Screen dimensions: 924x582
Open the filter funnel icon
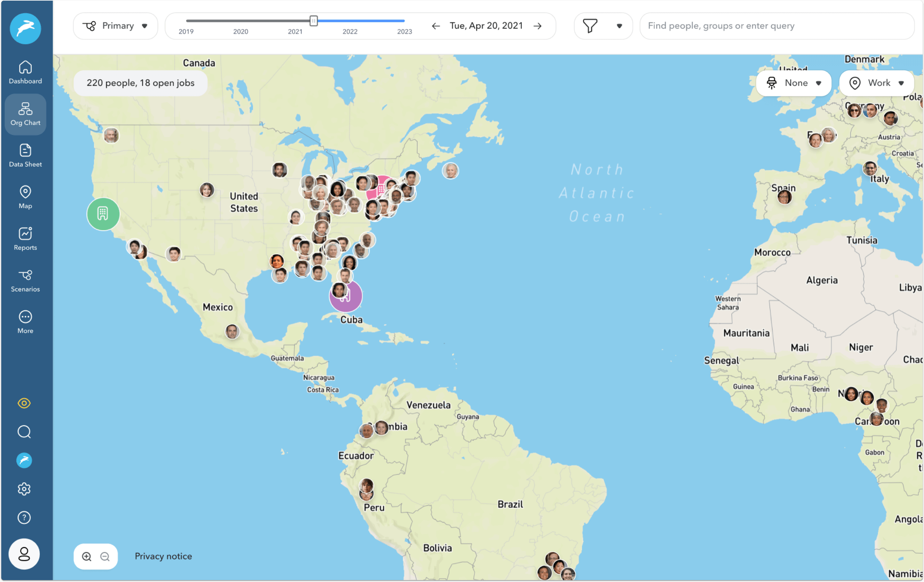[x=590, y=26]
